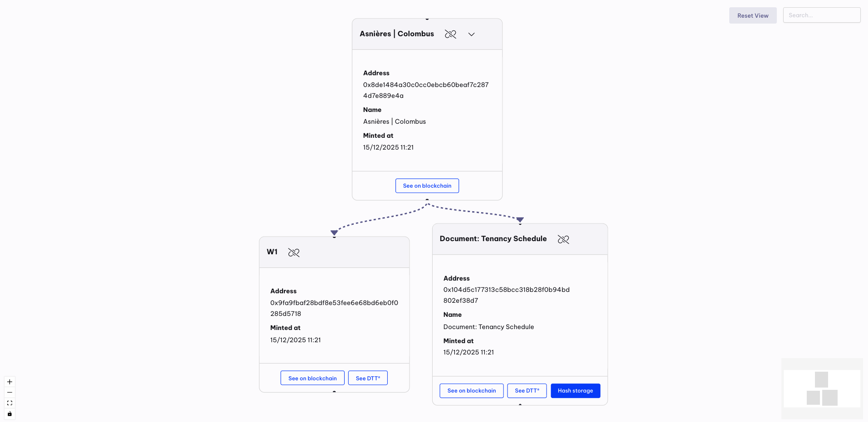Focus the Search input field
This screenshot has height=422, width=868.
point(821,15)
